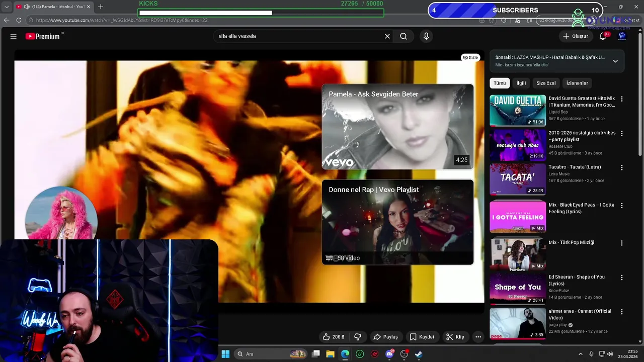The image size is (644, 362).
Task: Start voice search with the microphone icon
Action: pyautogui.click(x=426, y=36)
